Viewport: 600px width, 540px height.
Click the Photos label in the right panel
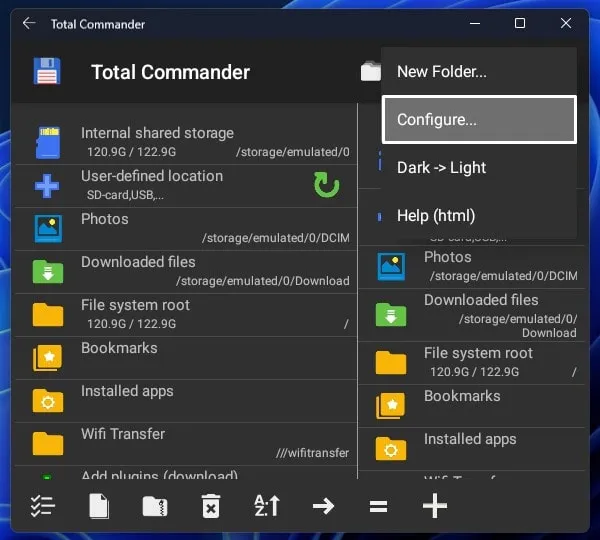tap(447, 257)
